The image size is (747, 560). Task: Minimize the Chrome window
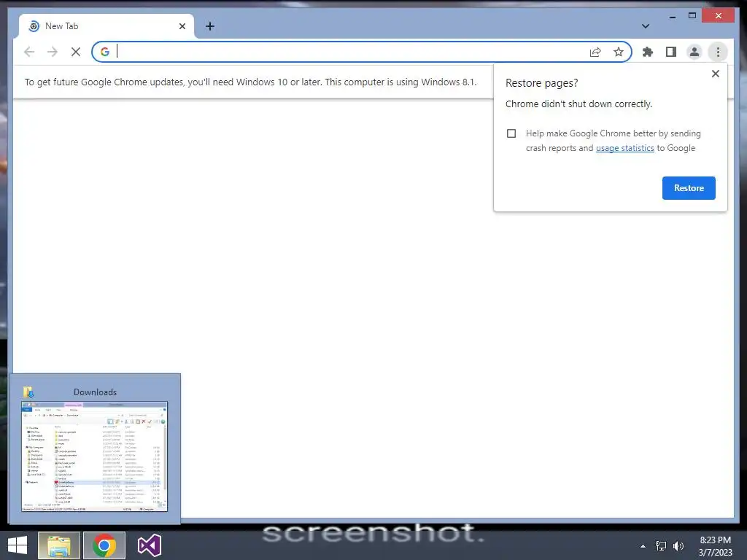coord(672,16)
